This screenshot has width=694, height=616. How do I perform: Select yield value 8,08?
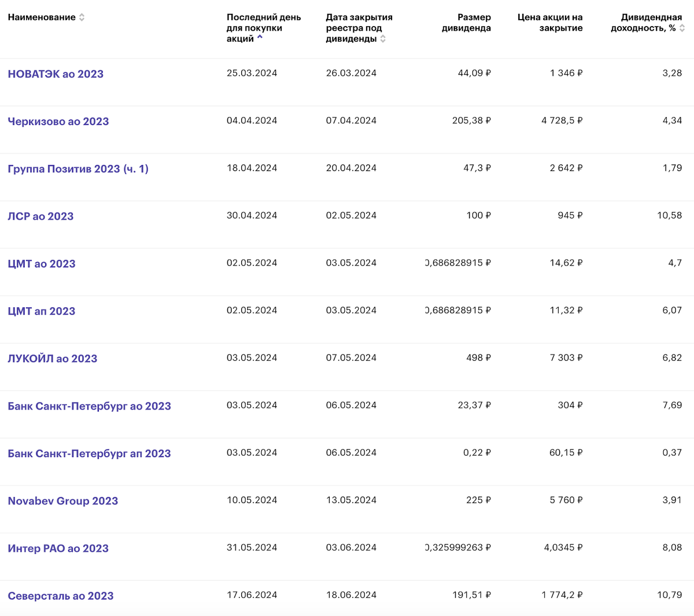click(x=672, y=547)
